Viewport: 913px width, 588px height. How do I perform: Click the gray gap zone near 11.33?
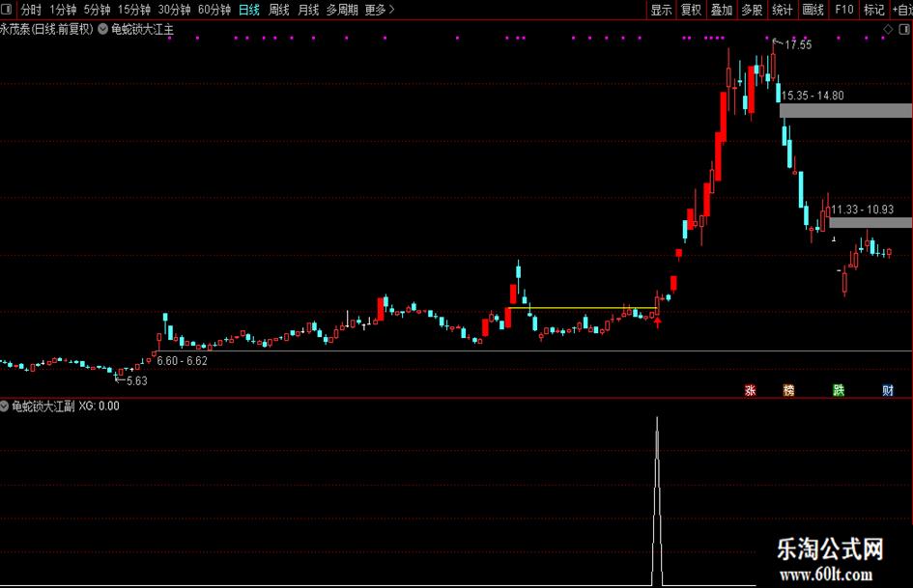point(870,222)
